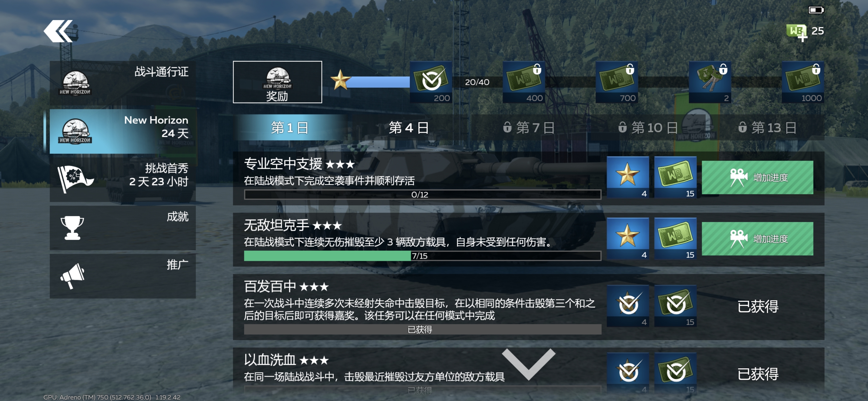Screen dimensions: 868x401
Task: Expand task list with down chevron
Action: click(528, 363)
